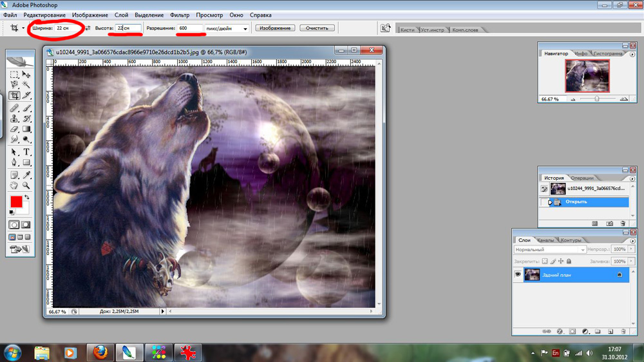
Task: Set history brush source for snapshot
Action: click(544, 189)
